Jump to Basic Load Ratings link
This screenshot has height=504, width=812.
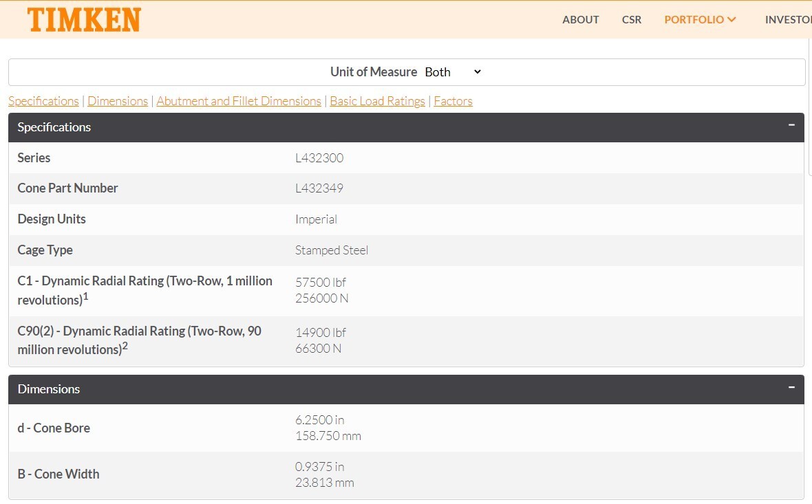tap(378, 101)
